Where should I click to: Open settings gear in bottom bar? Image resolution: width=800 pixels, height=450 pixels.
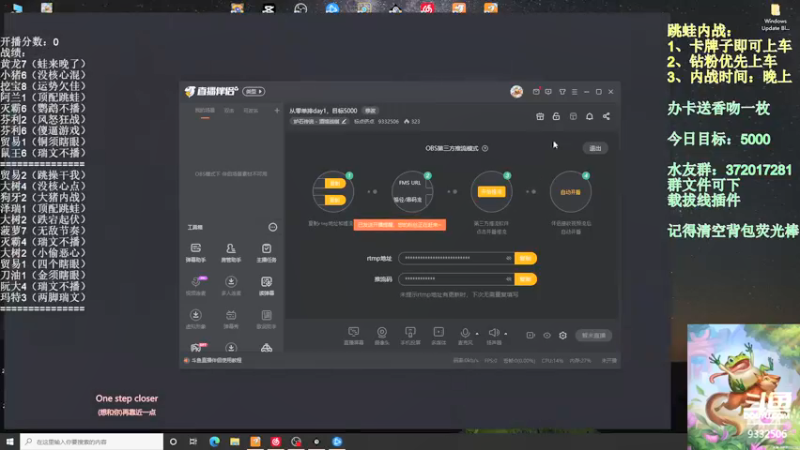tap(563, 335)
